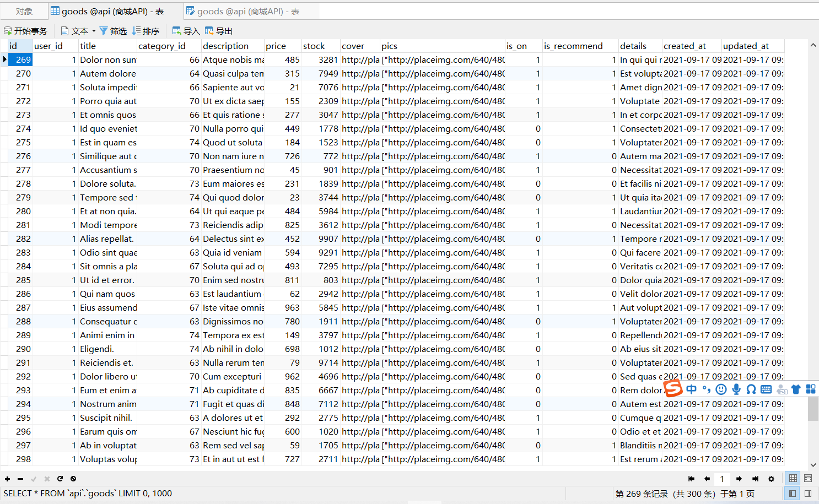Click the vertical scrollbar up arrow
819x504 pixels.
pyautogui.click(x=813, y=46)
